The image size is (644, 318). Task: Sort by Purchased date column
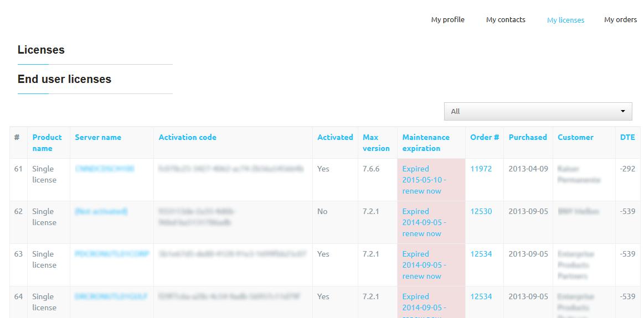click(528, 137)
